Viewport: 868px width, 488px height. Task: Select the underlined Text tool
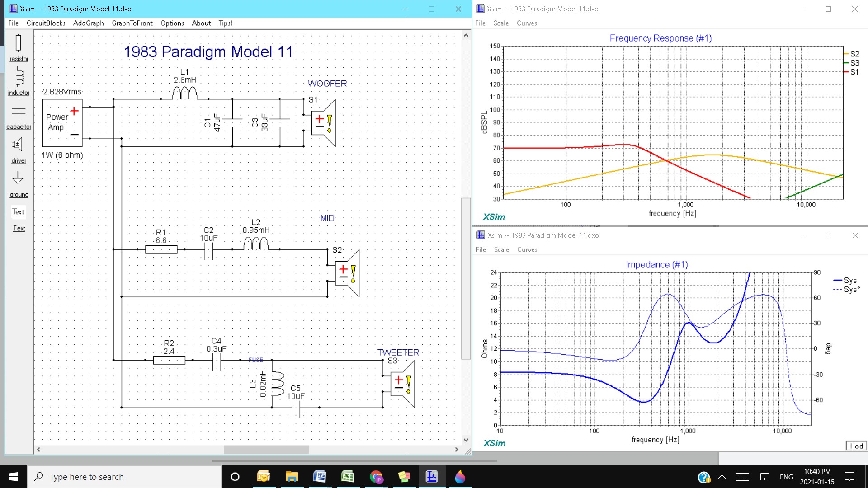[19, 228]
